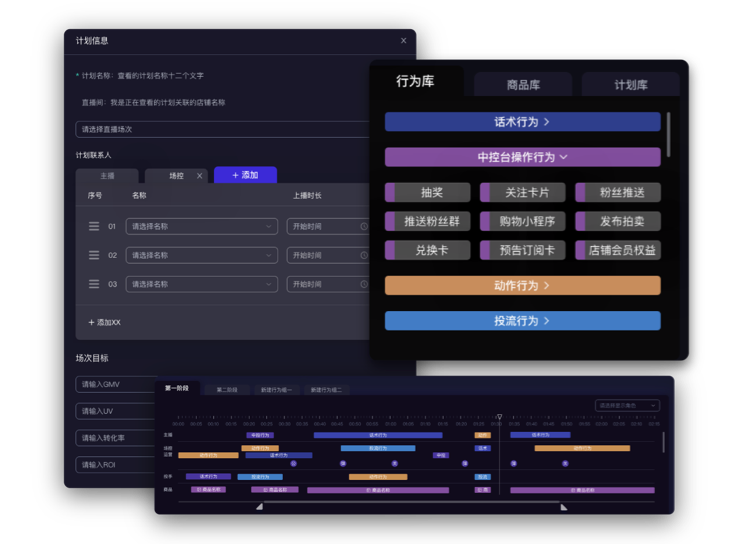Close the 计划信息 dialog
The height and width of the screenshot is (546, 752).
403,41
